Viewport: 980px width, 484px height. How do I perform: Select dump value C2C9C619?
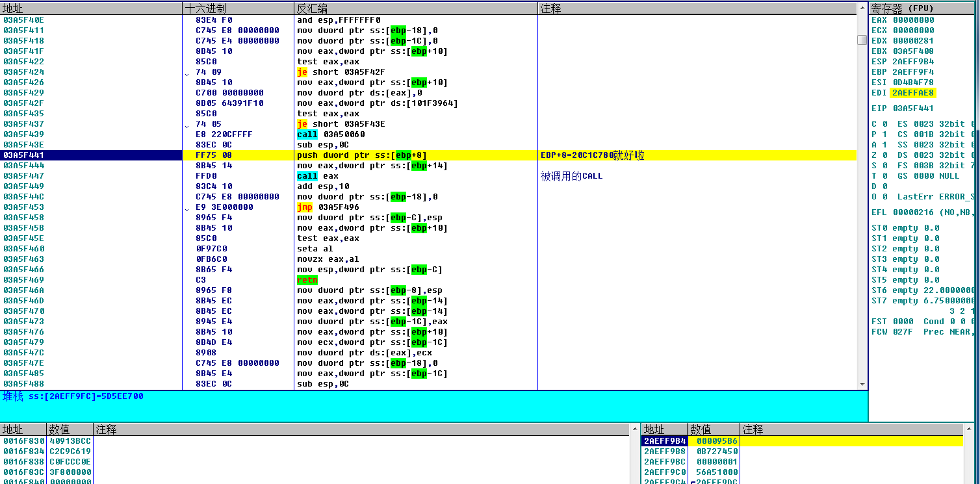(x=70, y=452)
